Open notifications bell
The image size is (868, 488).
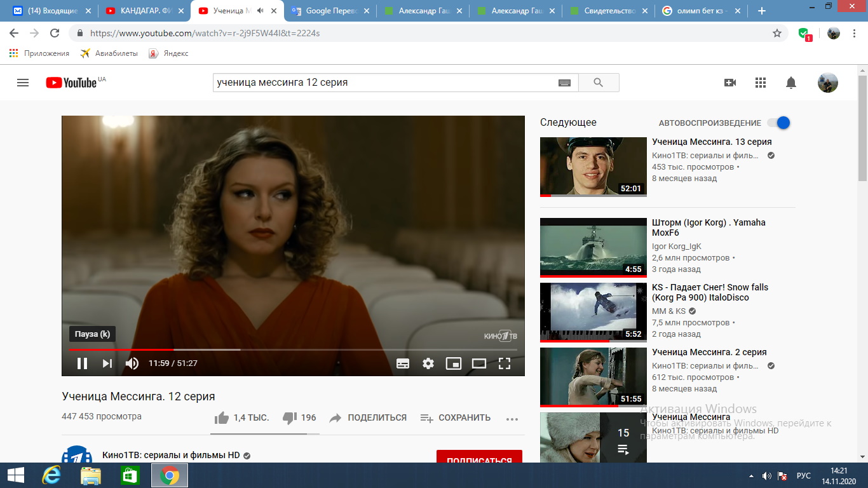pos(791,83)
